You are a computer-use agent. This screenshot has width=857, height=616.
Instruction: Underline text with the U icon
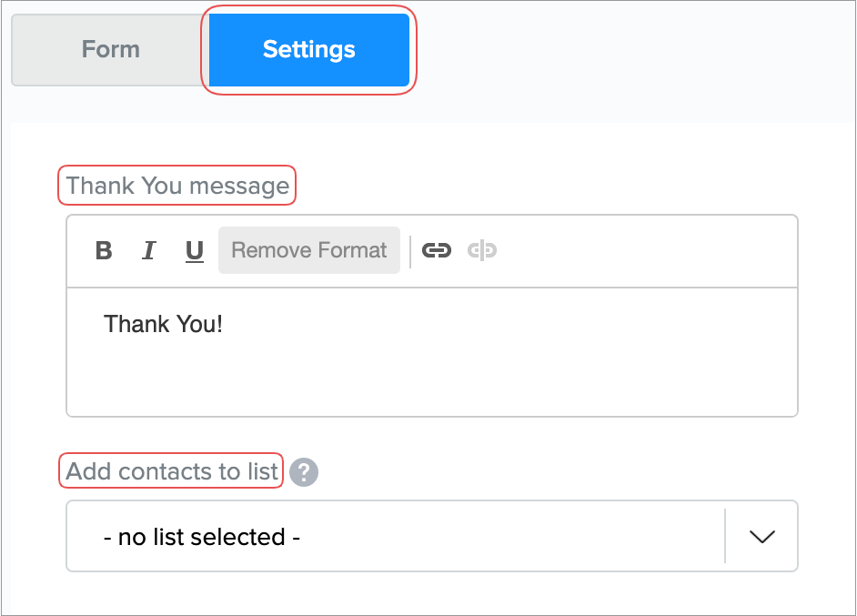[x=194, y=250]
